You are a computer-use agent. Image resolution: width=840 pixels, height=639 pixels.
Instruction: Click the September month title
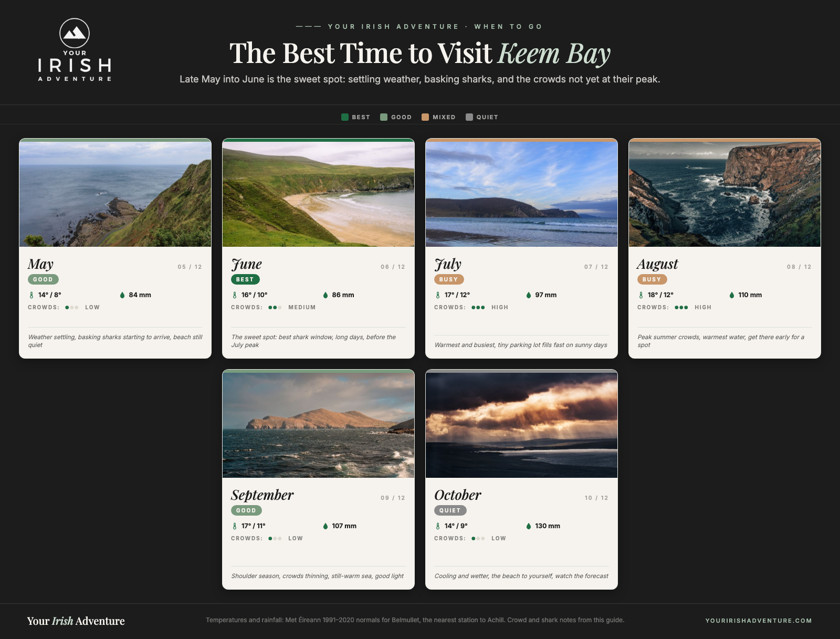click(262, 495)
